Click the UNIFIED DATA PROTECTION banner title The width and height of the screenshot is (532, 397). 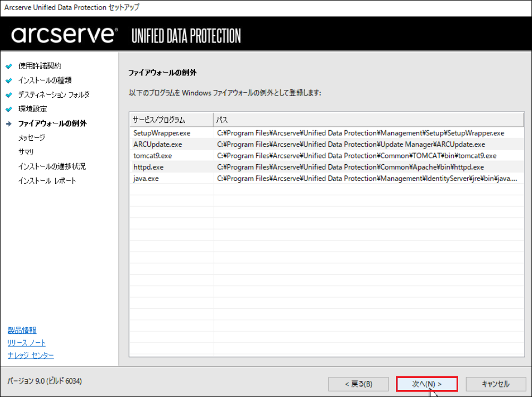tap(186, 36)
